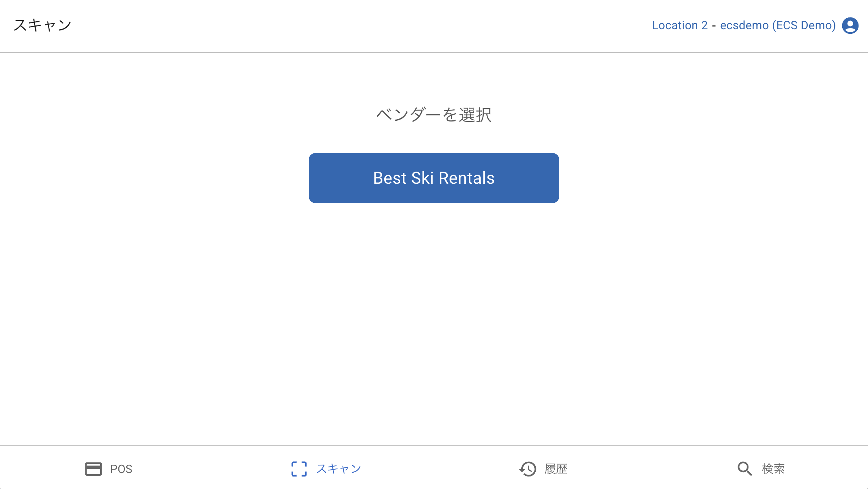The image size is (868, 489).
Task: Click the history clock icon
Action: tap(528, 469)
